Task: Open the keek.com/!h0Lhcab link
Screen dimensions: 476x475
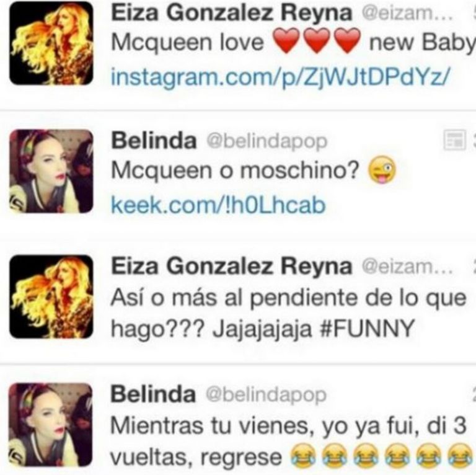Action: [x=218, y=205]
